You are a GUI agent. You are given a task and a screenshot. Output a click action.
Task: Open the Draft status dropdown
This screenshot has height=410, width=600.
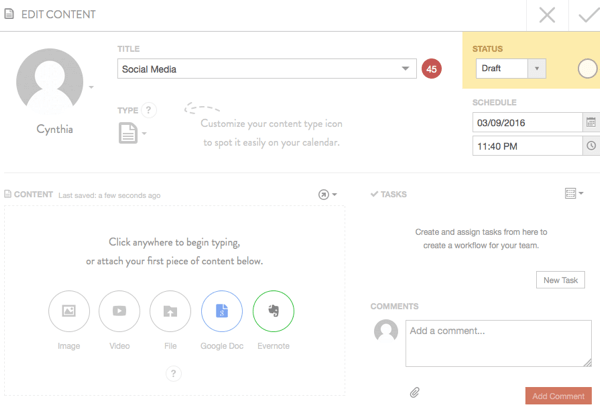pos(511,69)
